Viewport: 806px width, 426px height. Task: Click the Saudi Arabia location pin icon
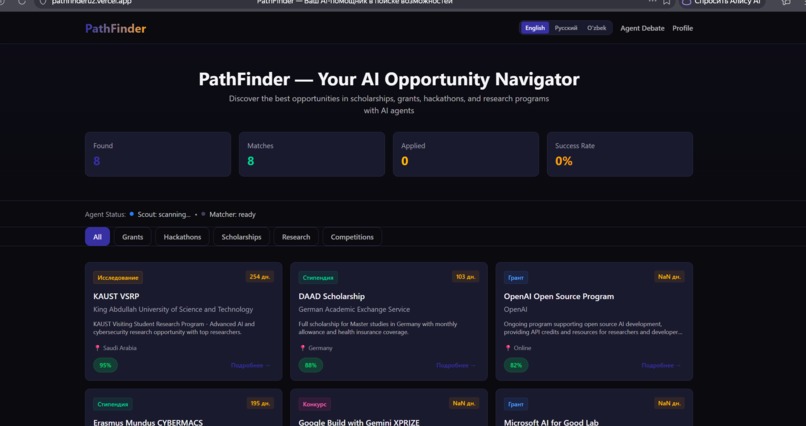click(97, 348)
